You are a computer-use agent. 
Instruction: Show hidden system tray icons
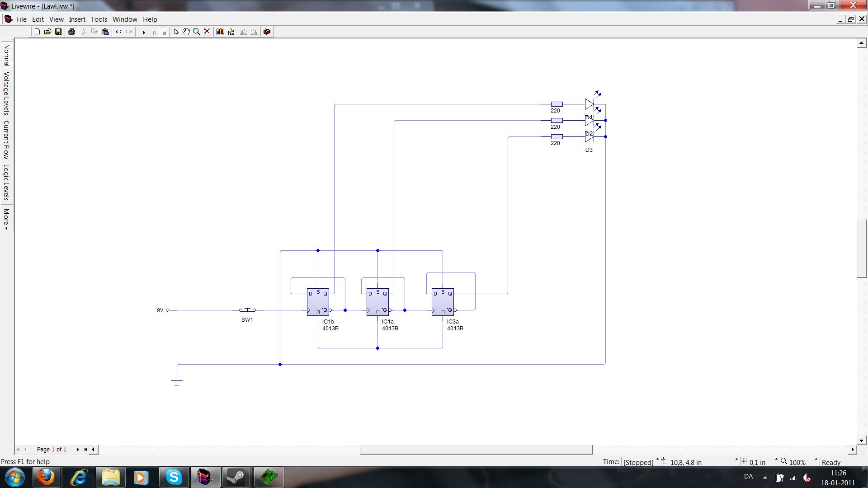coord(765,477)
